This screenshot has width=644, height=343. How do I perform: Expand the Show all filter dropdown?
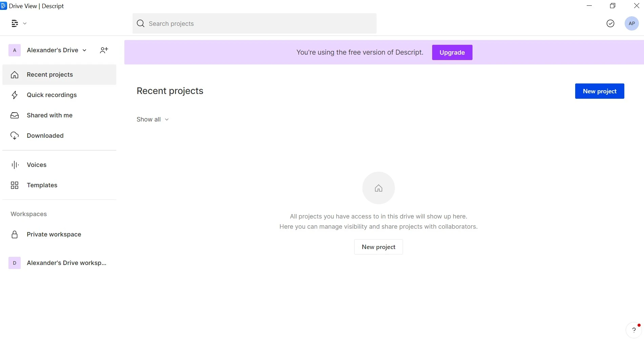tap(153, 119)
